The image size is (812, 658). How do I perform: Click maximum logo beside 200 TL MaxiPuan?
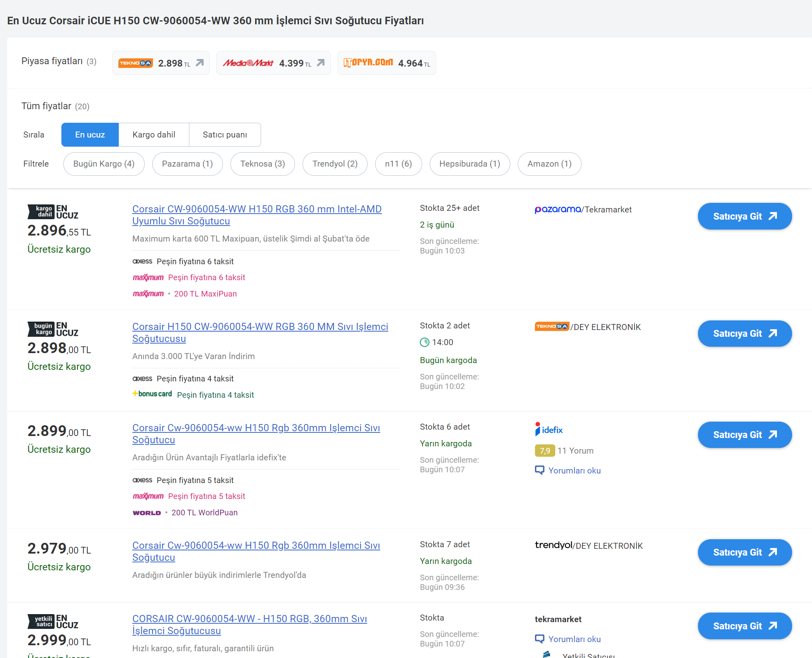[148, 294]
